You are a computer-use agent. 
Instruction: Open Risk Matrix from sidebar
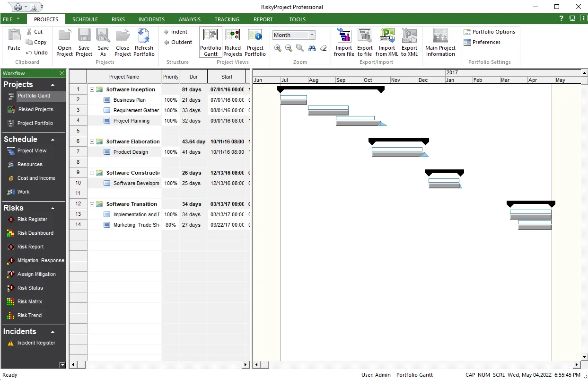(x=30, y=301)
